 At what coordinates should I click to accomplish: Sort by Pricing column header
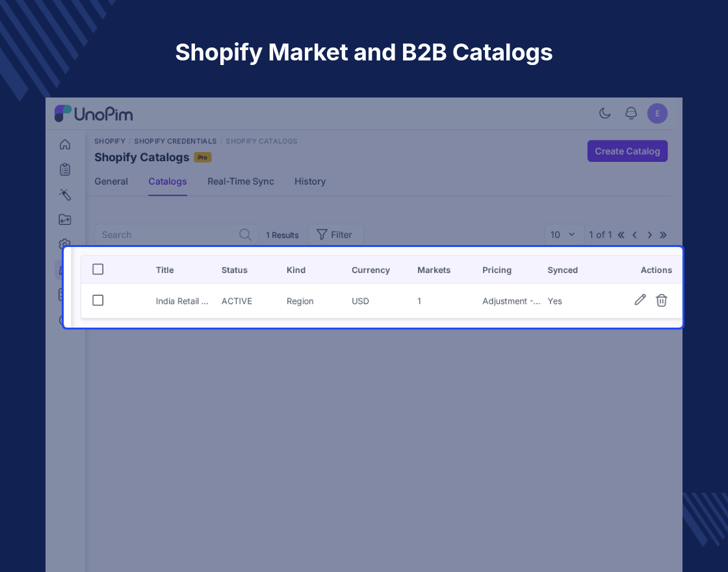click(x=497, y=270)
